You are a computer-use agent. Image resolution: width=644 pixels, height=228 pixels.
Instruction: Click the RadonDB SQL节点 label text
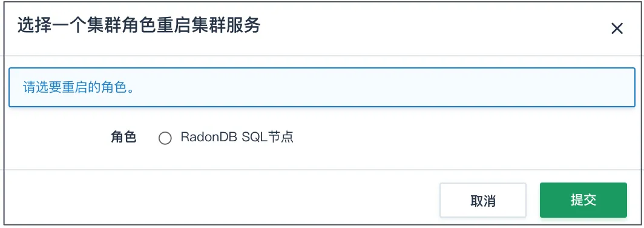237,138
